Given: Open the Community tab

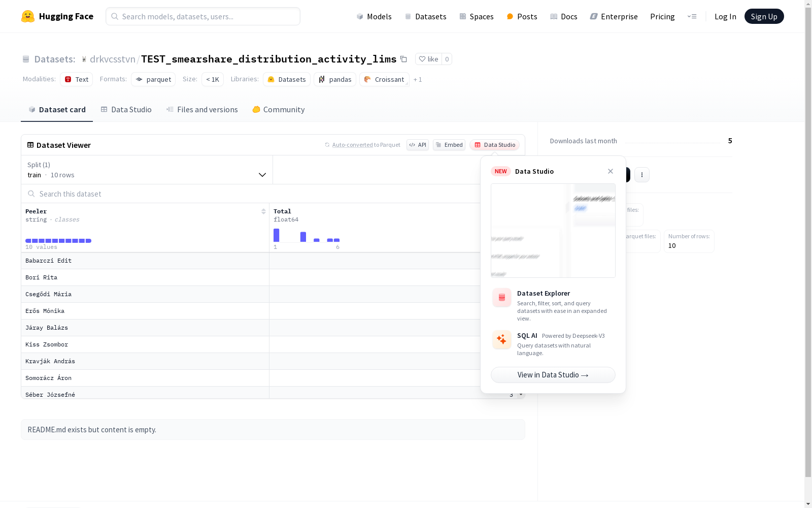Looking at the screenshot, I should point(279,110).
